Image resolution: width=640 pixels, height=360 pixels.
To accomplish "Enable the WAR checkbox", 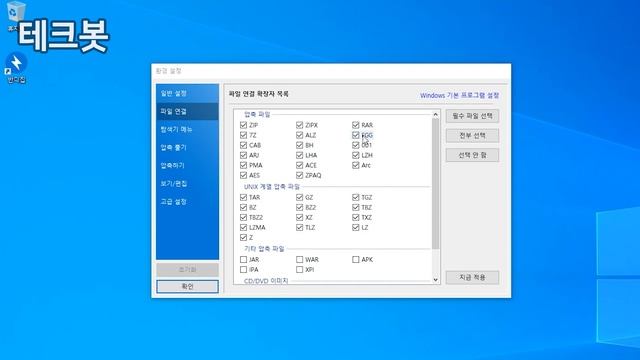I will coord(300,260).
